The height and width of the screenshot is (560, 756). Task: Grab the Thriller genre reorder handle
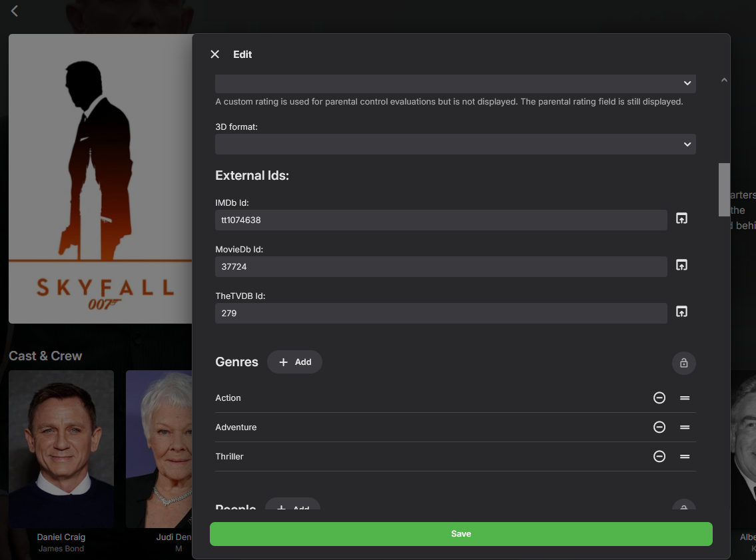coord(685,457)
